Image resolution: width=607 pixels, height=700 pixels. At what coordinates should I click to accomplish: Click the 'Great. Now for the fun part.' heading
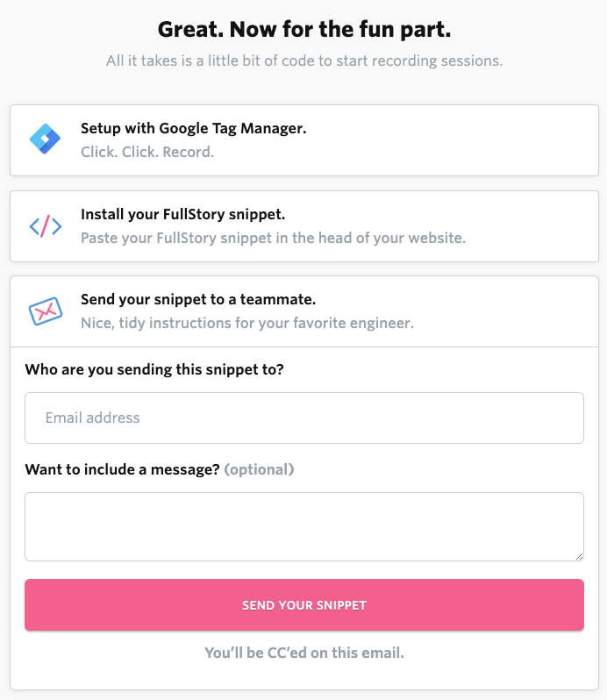point(304,30)
